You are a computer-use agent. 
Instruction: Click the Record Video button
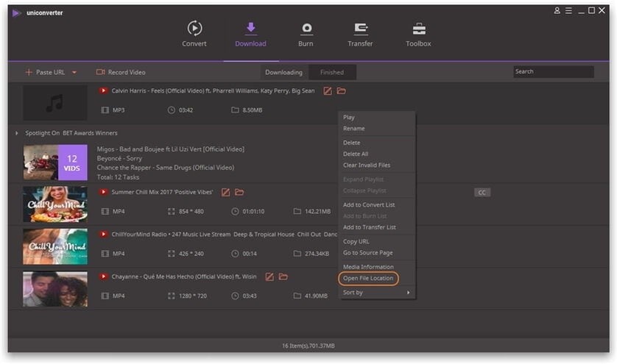point(121,72)
